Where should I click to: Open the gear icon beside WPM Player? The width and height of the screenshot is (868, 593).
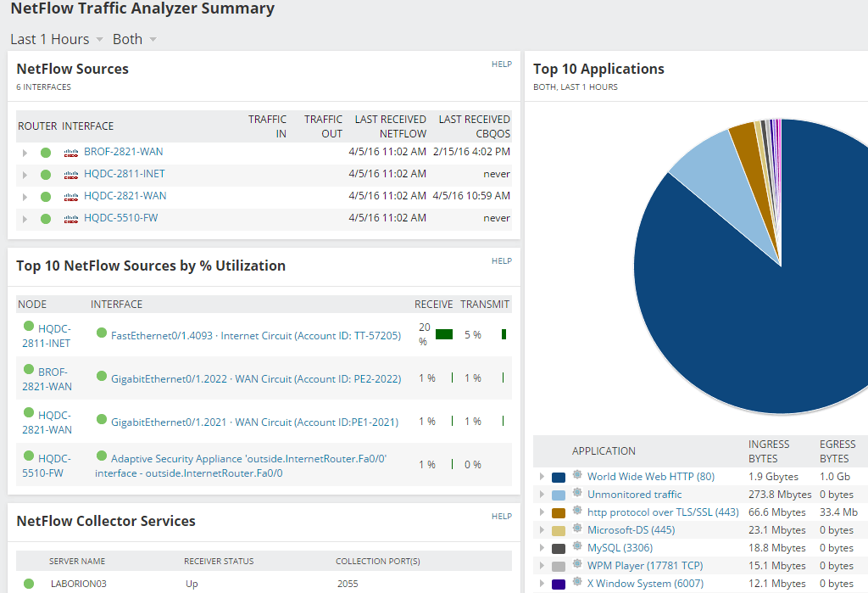[x=576, y=565]
